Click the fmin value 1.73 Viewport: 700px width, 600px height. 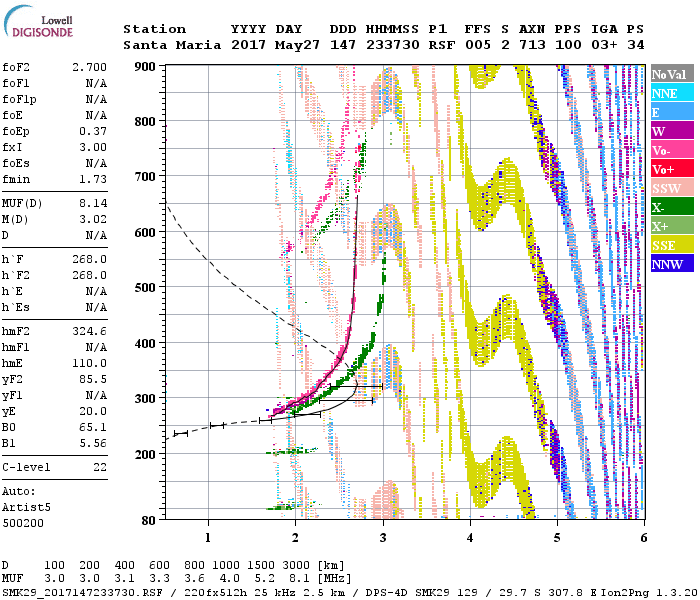(93, 179)
